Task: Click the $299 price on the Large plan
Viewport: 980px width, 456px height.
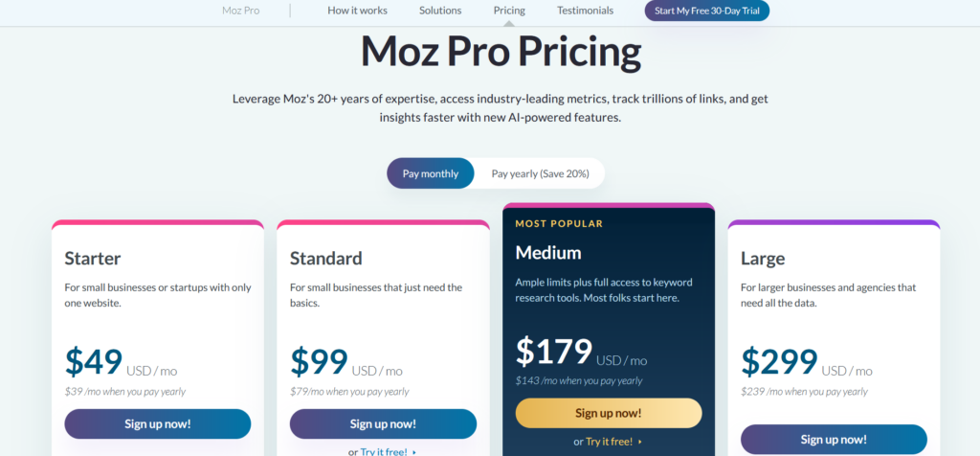Action: click(x=780, y=361)
